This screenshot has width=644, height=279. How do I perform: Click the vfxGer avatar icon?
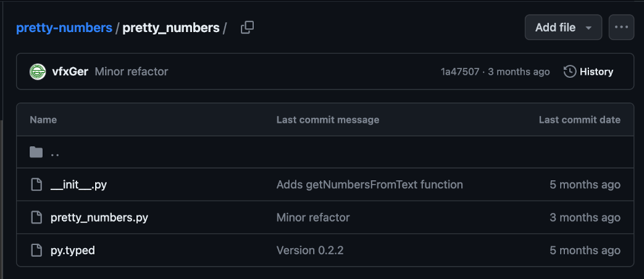point(38,72)
